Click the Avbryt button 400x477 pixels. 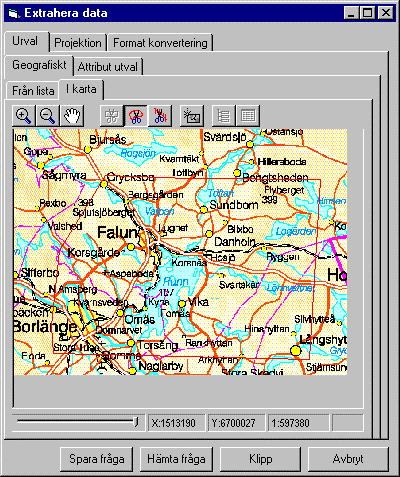tap(348, 459)
